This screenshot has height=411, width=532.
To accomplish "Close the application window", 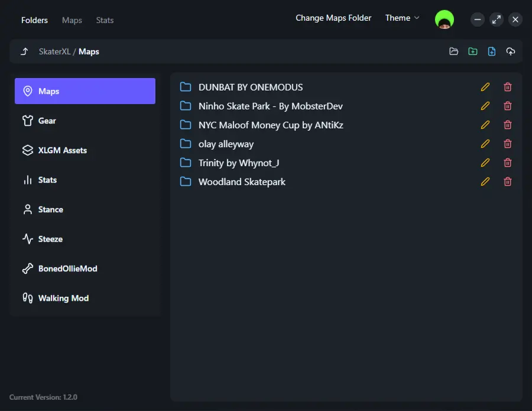I will click(x=515, y=20).
